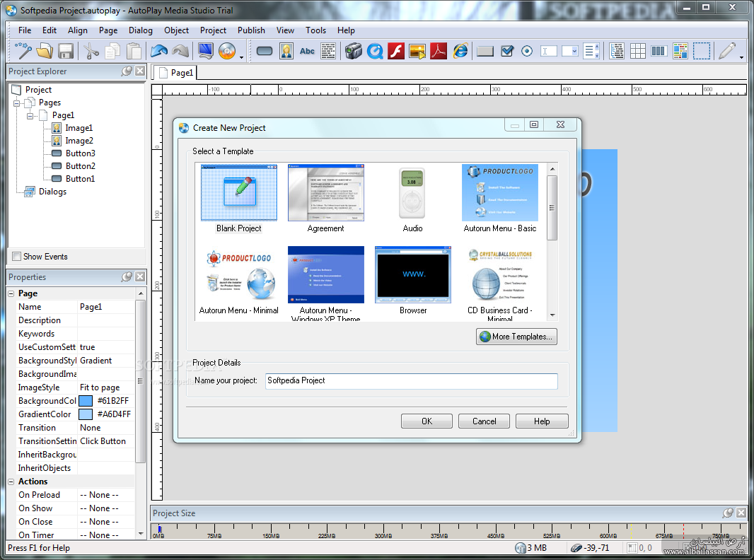
Task: Insert a hotspot object (dashed rectangle)
Action: pyautogui.click(x=702, y=50)
